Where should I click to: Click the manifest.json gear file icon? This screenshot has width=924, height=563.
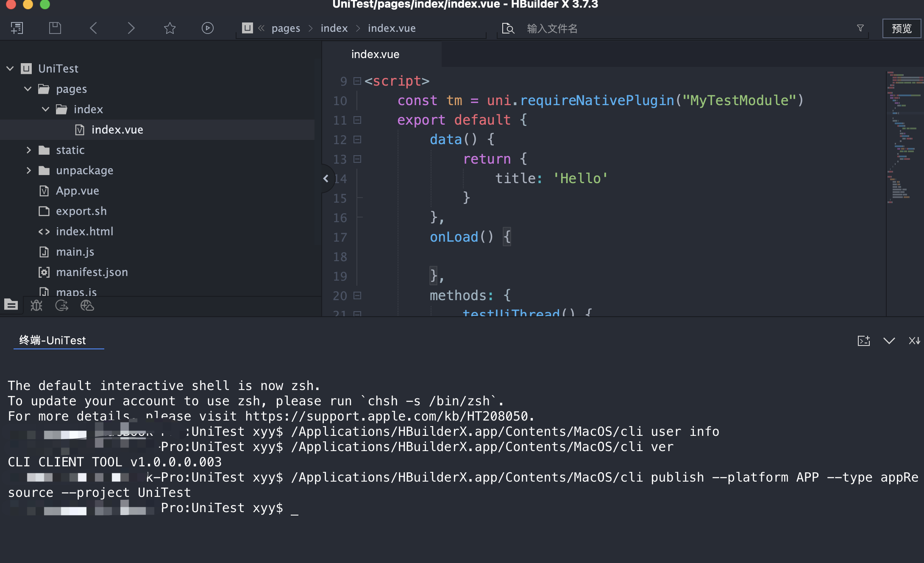(x=44, y=272)
